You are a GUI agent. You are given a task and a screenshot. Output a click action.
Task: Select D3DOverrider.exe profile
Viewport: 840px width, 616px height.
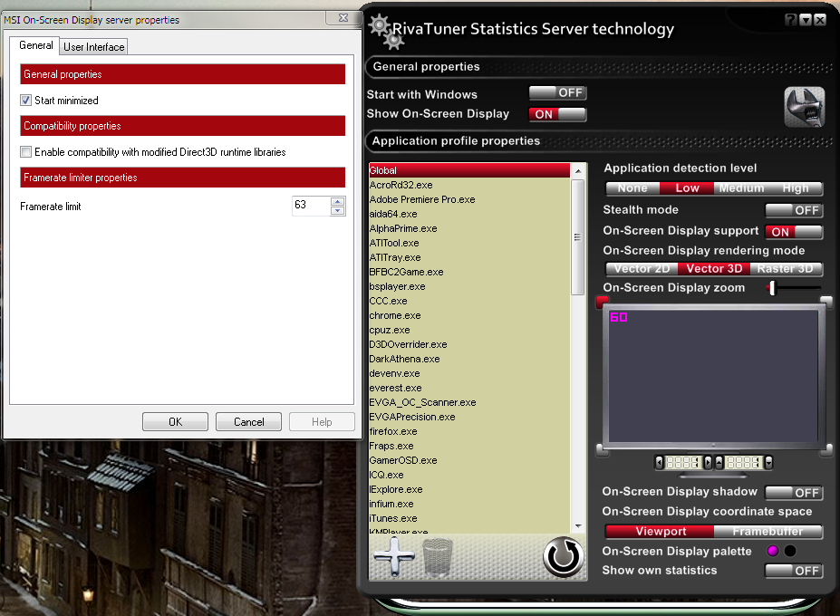coord(469,344)
